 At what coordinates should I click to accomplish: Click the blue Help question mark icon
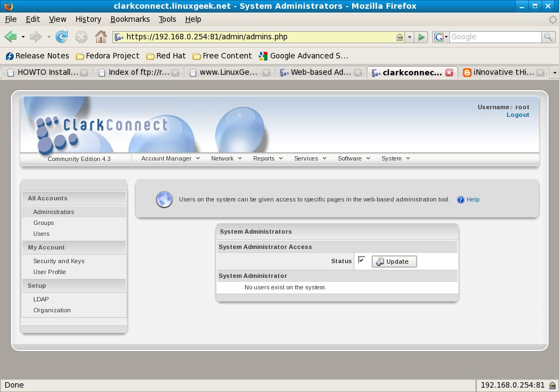[x=461, y=200]
